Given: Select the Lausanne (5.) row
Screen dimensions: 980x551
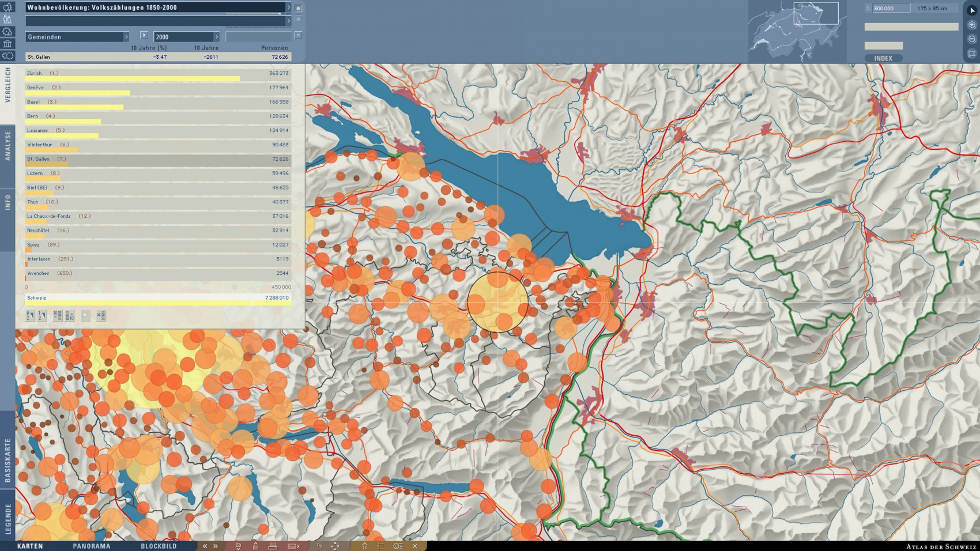Looking at the screenshot, I should [158, 132].
